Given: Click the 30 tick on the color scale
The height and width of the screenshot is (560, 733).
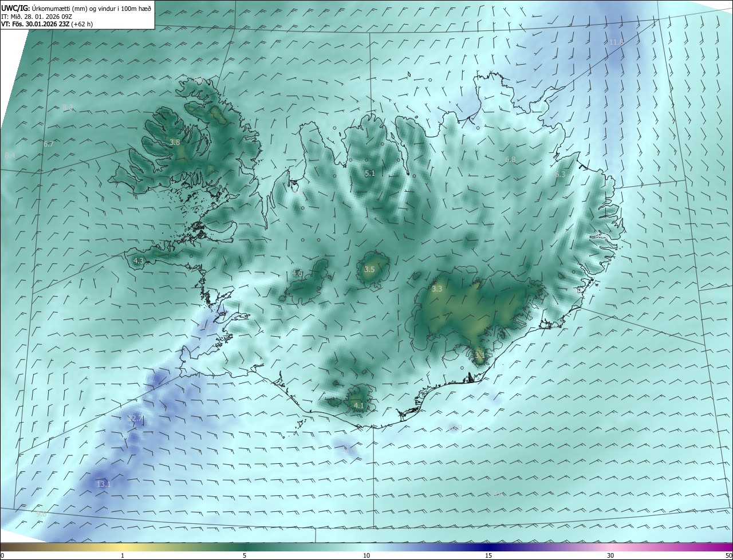Looking at the screenshot, I should tap(610, 555).
